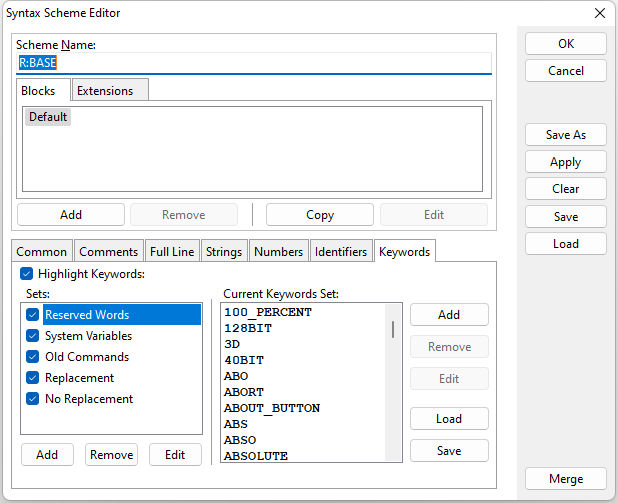Screen dimensions: 618x503
Task: Open the Numbers tab
Action: pos(279,252)
